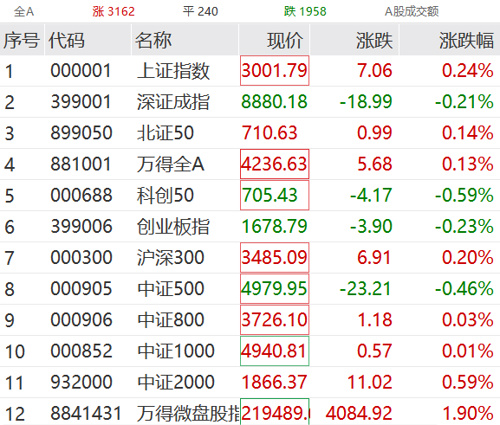Click price 8880.18

(274, 102)
